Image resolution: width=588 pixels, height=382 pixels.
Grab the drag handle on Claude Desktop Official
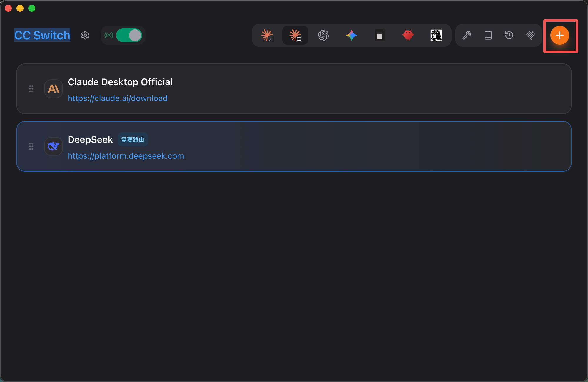click(x=31, y=89)
